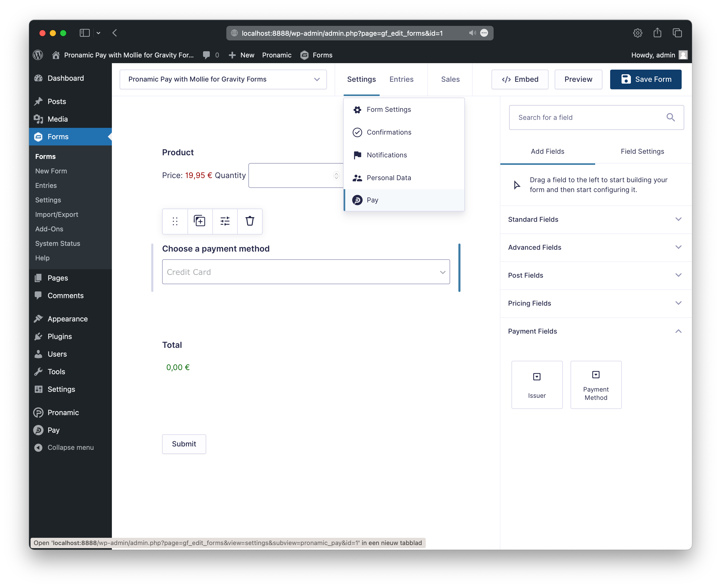Open the Credit Card payment method dropdown
This screenshot has width=721, height=588.
[x=306, y=272]
